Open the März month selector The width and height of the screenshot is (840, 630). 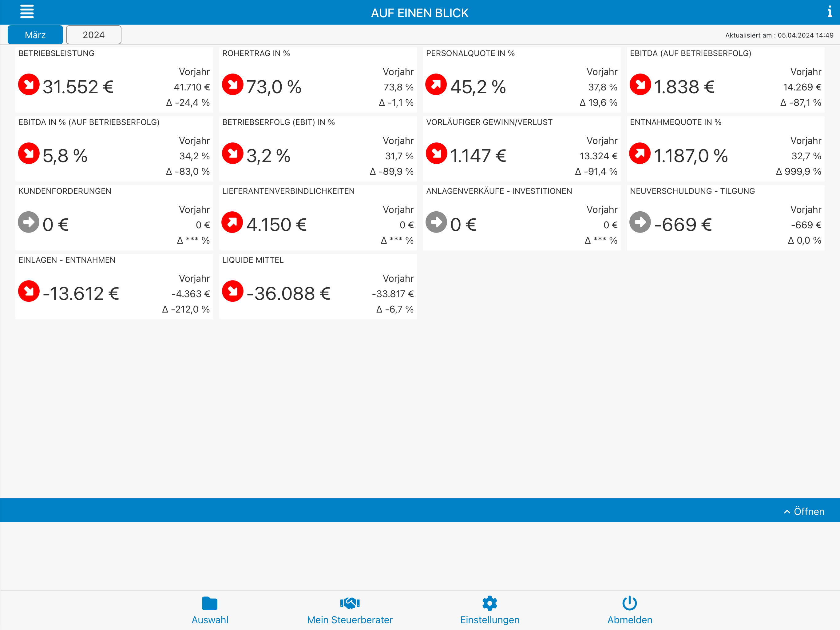pyautogui.click(x=35, y=35)
